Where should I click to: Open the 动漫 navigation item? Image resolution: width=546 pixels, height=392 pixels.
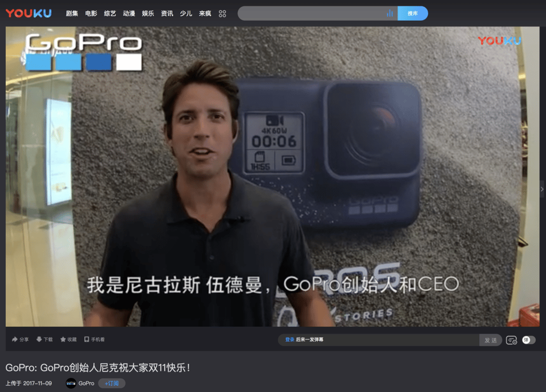point(129,13)
